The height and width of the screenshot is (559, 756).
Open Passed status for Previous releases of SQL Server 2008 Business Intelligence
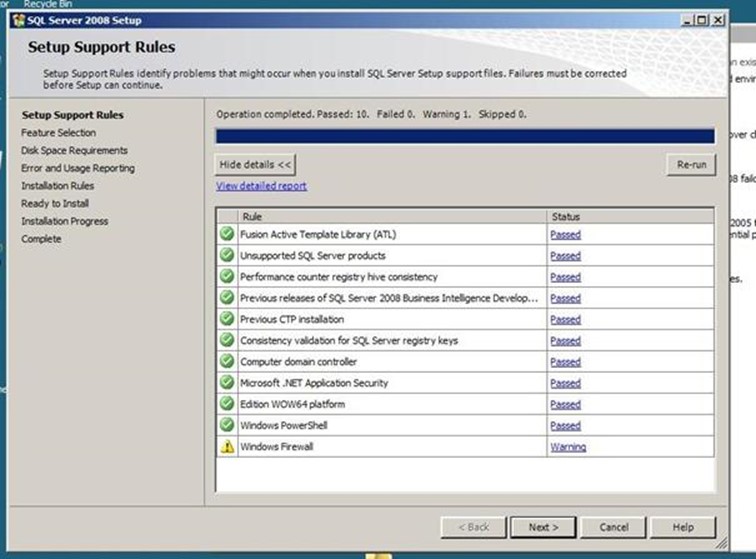(x=566, y=299)
